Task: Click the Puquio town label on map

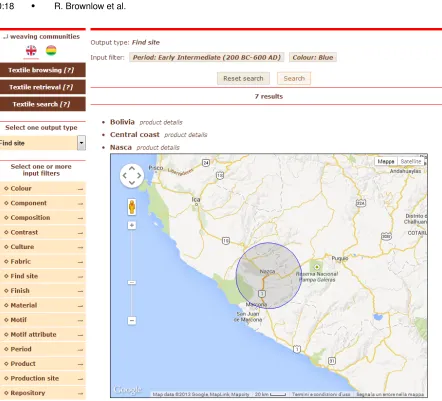Action: 340,258
